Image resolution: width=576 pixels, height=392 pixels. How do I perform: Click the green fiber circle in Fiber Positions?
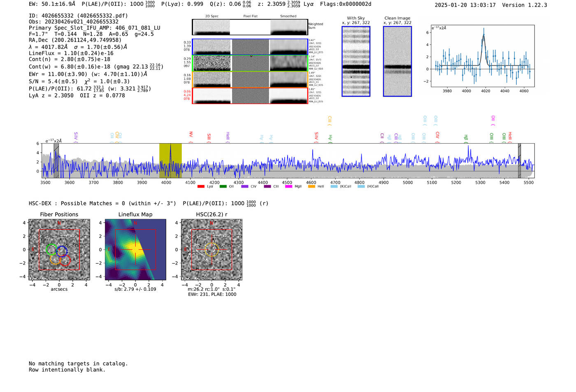click(51, 249)
